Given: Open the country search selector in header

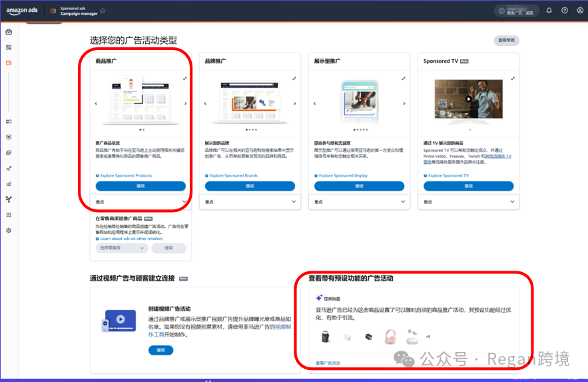Looking at the screenshot, I should (x=517, y=11).
